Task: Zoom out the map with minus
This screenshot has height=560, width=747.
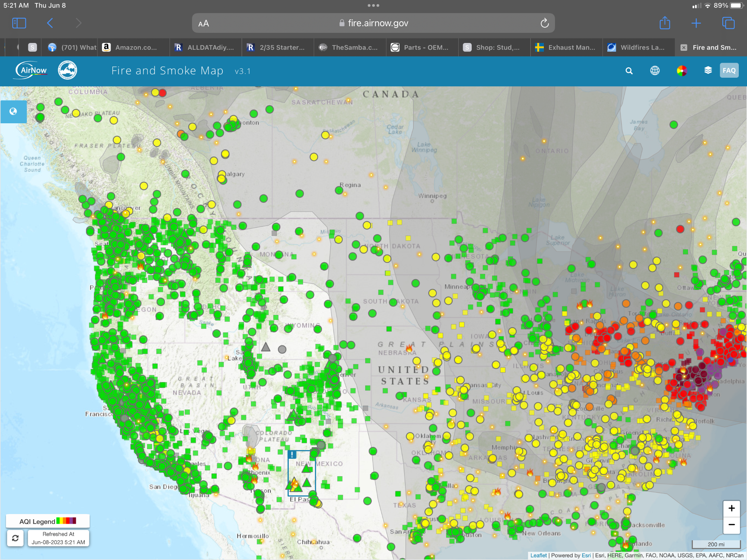Action: click(731, 525)
